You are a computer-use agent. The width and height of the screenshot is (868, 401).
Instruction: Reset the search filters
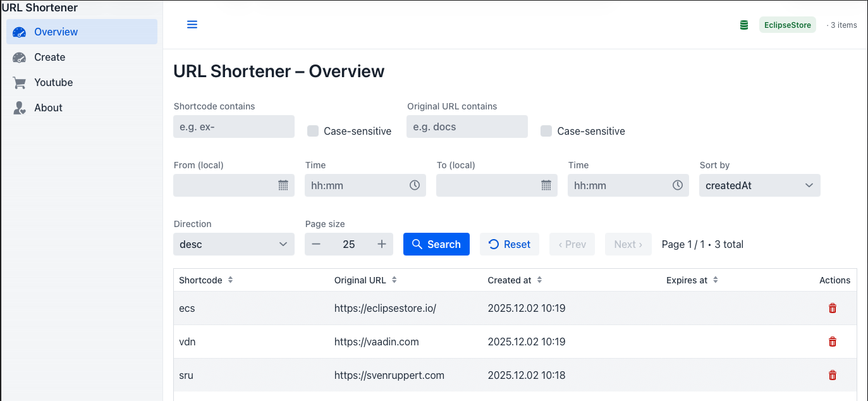pyautogui.click(x=509, y=244)
